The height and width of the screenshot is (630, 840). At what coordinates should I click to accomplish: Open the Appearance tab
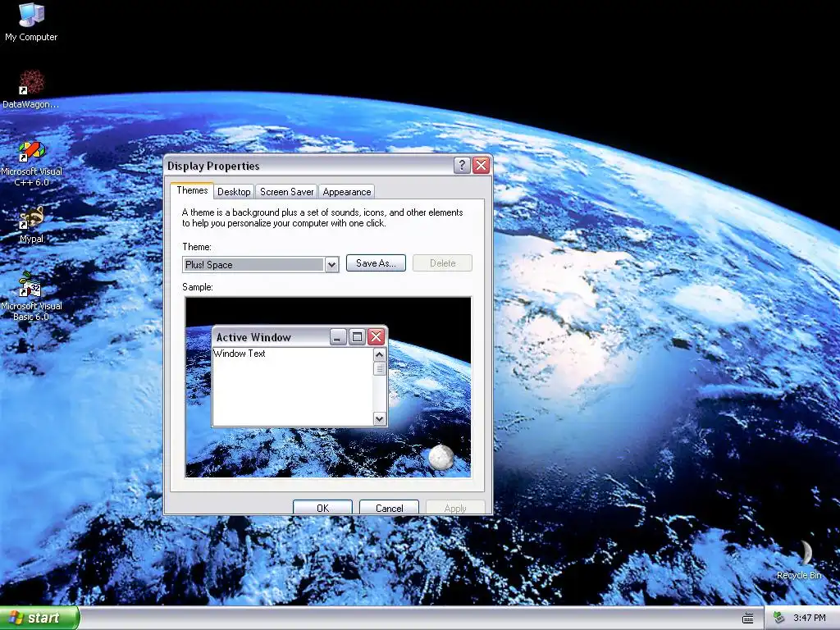tap(347, 192)
